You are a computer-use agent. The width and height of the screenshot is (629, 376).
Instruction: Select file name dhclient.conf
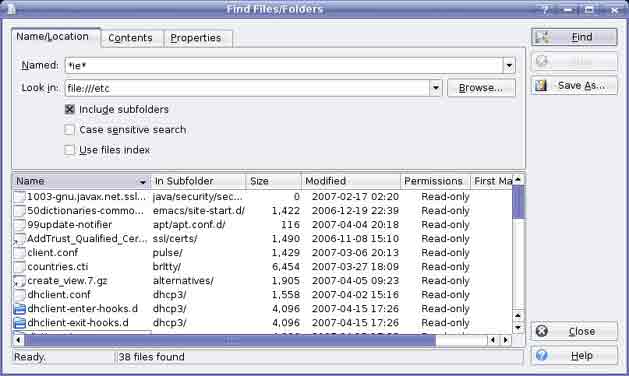(x=59, y=295)
